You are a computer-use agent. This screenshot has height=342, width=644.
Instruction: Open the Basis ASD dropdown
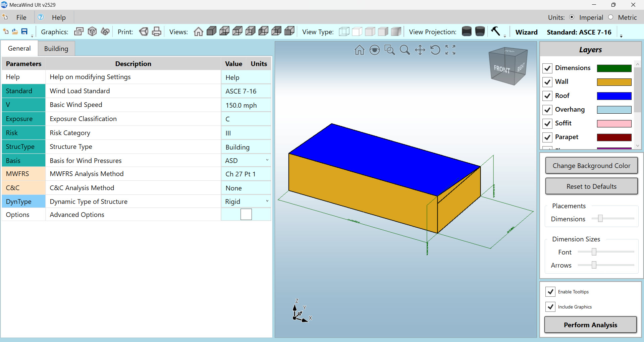tap(267, 160)
